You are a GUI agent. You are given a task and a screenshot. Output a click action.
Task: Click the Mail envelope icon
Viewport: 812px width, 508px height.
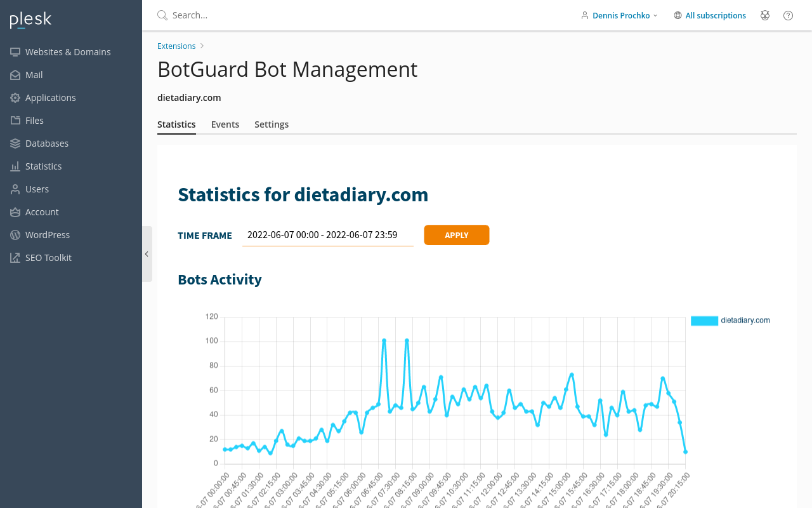(15, 75)
